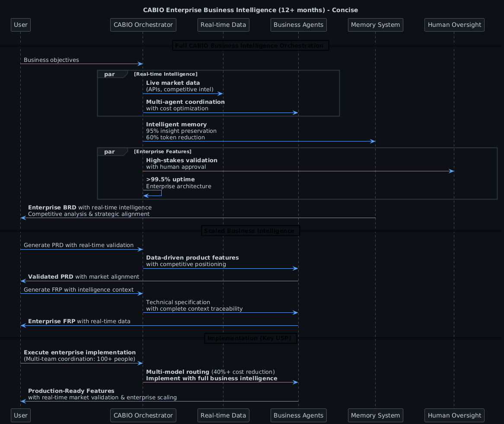
Task: Click 'Generate PRD with real-time validation' message
Action: [x=78, y=245]
